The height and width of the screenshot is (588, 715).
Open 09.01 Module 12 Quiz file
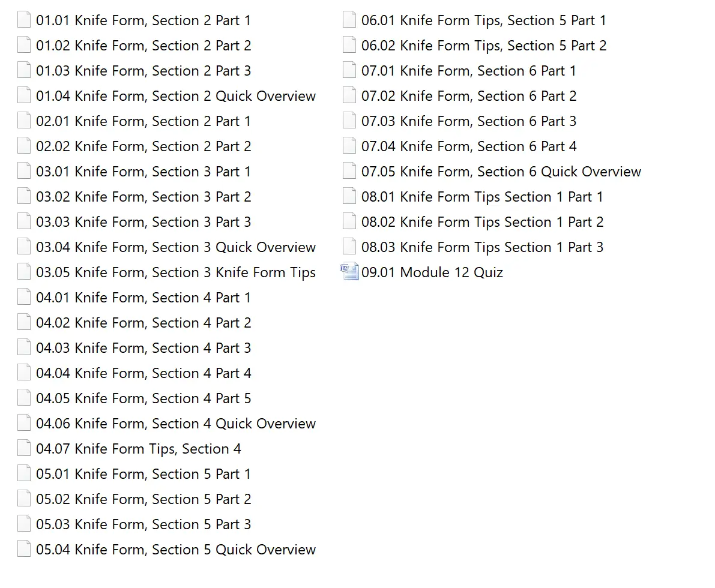432,272
